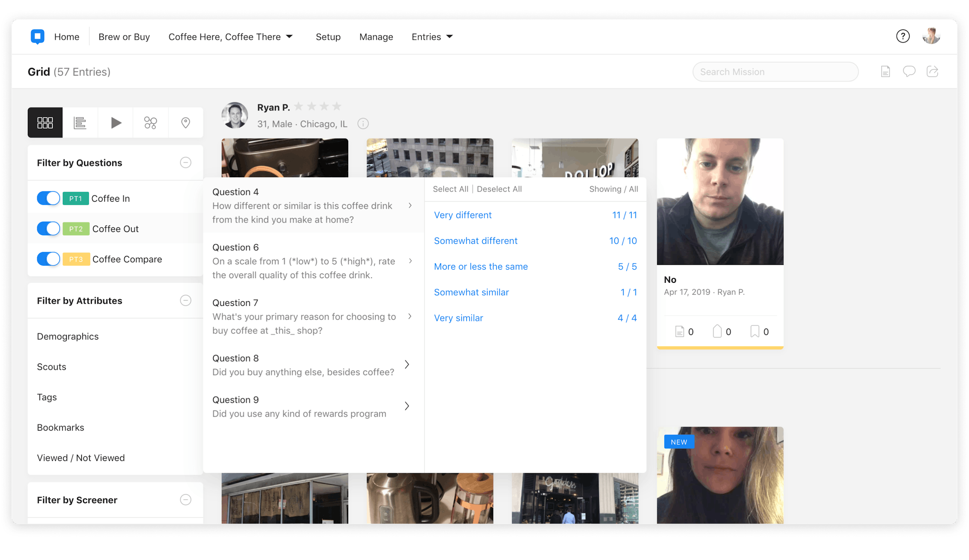Screen dimensions: 969x560
Task: Open the Setup menu item
Action: point(328,37)
